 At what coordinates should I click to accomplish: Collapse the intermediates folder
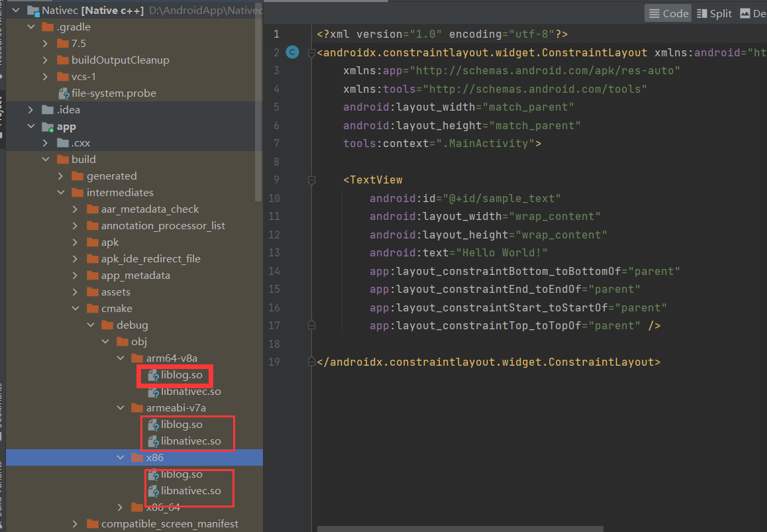point(61,193)
